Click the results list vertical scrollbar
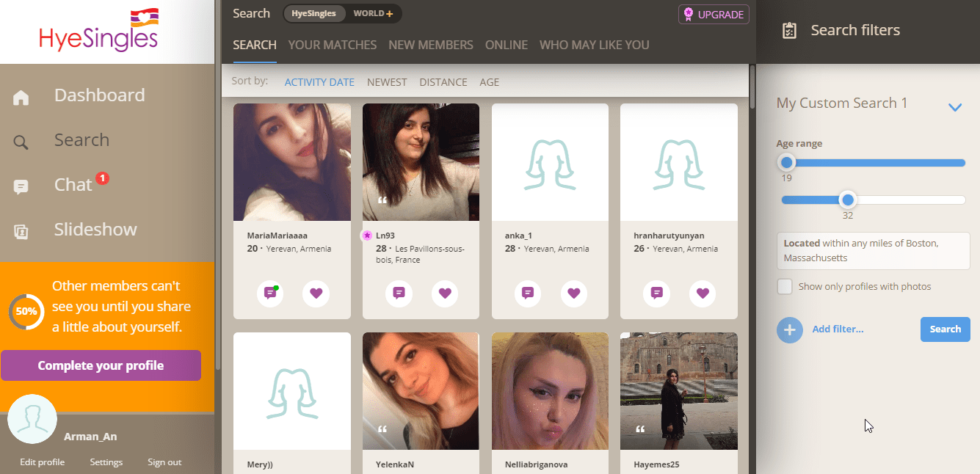This screenshot has height=474, width=980. [x=752, y=87]
